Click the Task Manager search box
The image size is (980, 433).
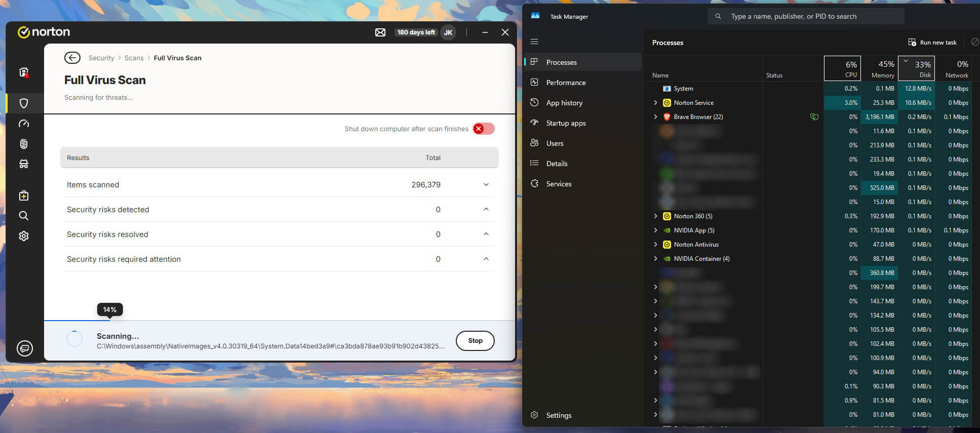click(x=806, y=16)
